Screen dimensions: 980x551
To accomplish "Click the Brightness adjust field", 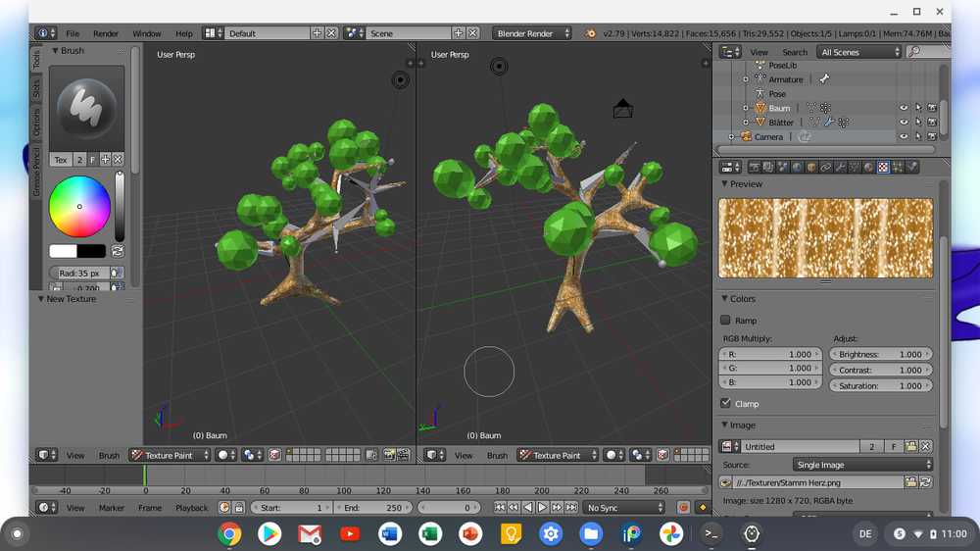I will tap(880, 354).
